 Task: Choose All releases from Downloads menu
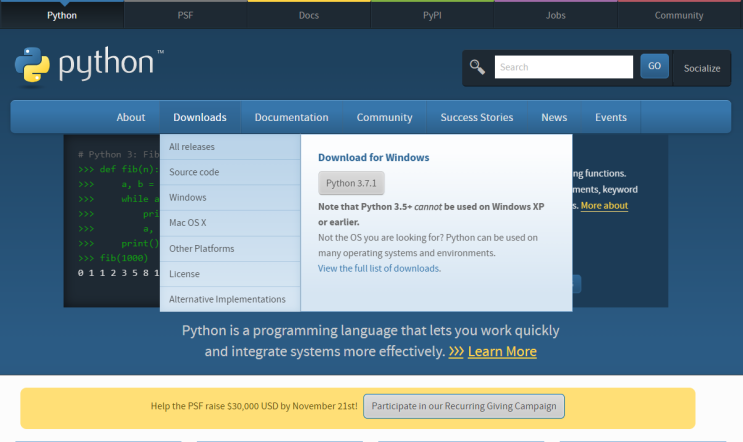[230, 147]
